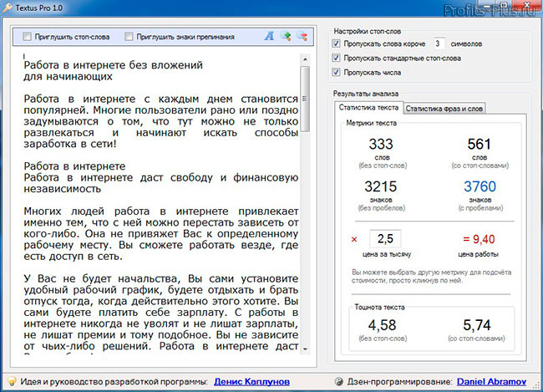Click the zoom in icon with green plus
Image resolution: width=543 pixels, height=392 pixels.
[286, 36]
